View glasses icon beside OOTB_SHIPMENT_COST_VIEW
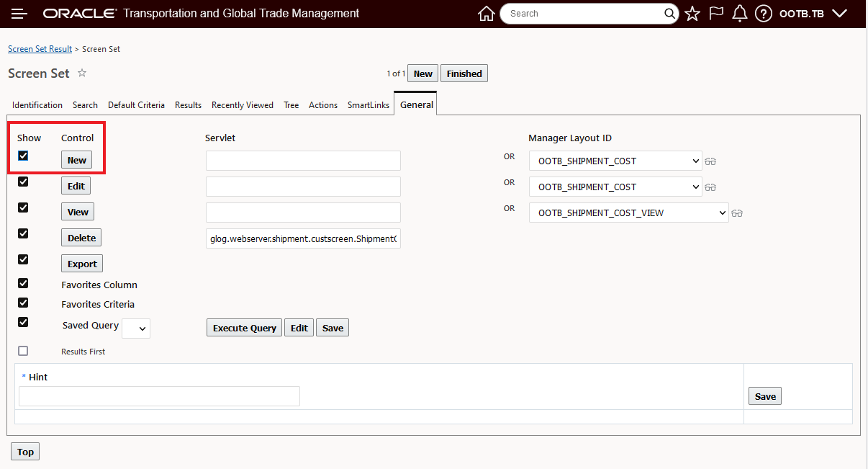This screenshot has height=469, width=868. pos(737,213)
